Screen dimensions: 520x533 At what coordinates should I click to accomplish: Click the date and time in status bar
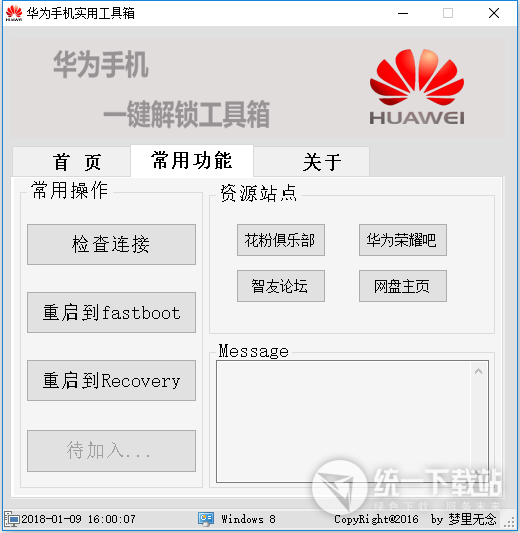click(x=79, y=519)
